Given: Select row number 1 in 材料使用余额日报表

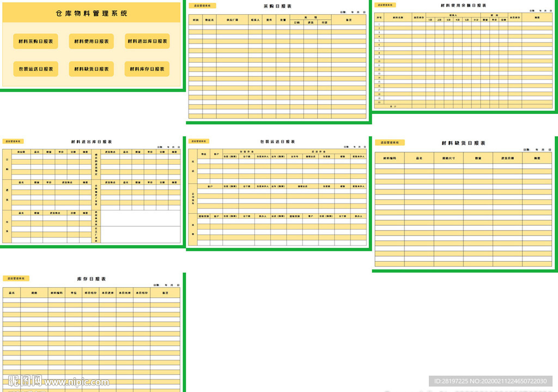Looking at the screenshot, I should coord(379,24).
